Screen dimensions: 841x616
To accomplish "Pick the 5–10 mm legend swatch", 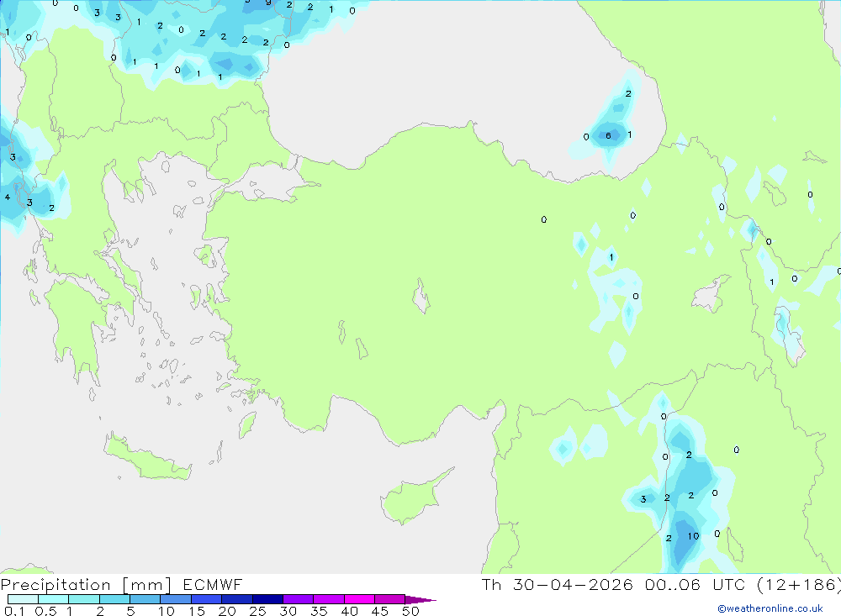I will (145, 599).
